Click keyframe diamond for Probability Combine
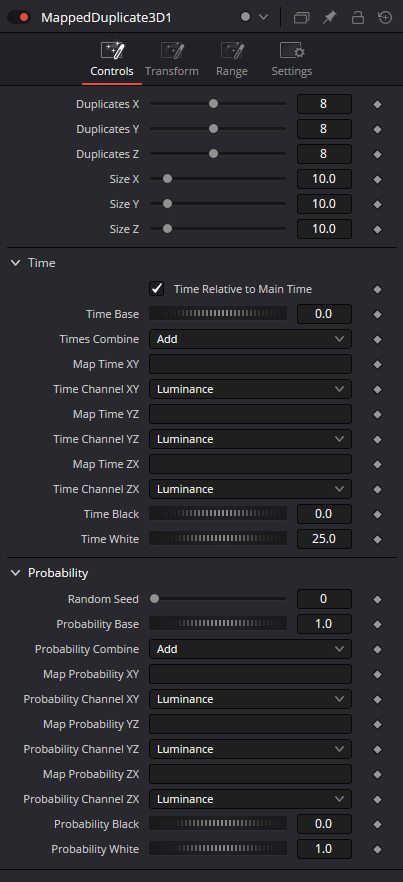This screenshot has width=403, height=882. click(378, 650)
